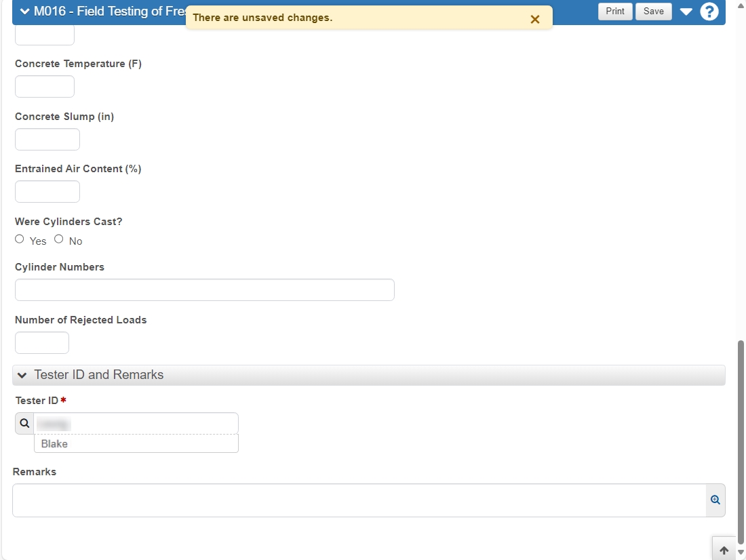Click the scrollbar down arrow
Image resolution: width=746 pixels, height=560 pixels.
(741, 552)
